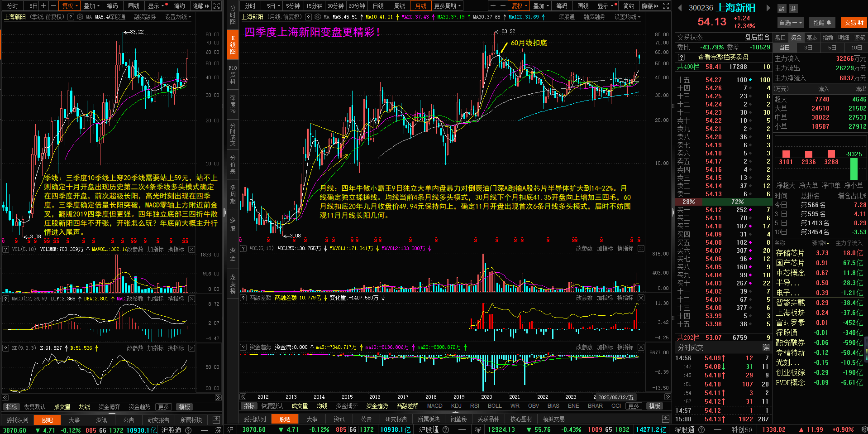Zoom out with minus icon in right chart toolbar
The width and height of the screenshot is (868, 434).
(x=502, y=6)
